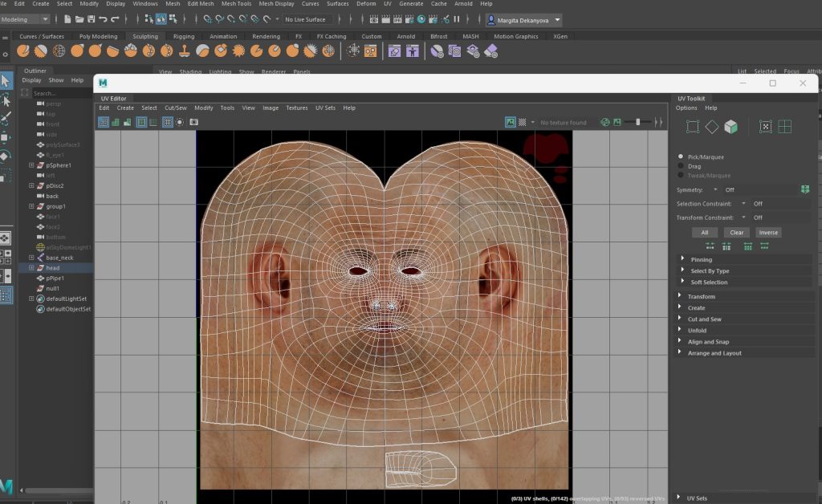This screenshot has width=822, height=504.
Task: Click the save scene icon
Action: tap(91, 18)
